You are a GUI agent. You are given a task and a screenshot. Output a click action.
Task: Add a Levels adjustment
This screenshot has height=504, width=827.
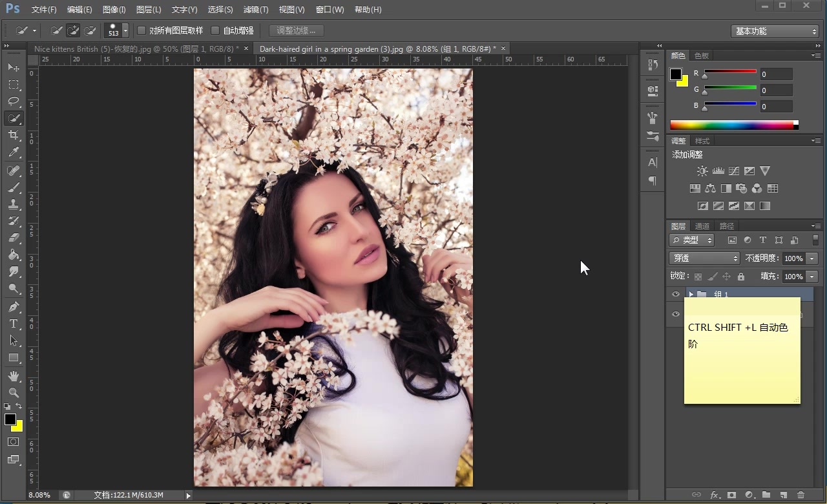point(718,171)
